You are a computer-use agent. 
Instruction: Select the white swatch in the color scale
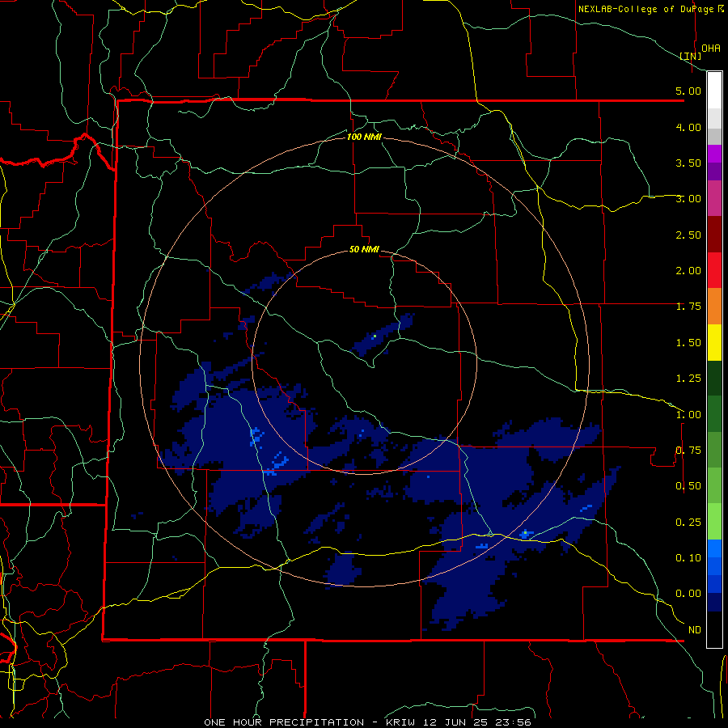coord(714,91)
